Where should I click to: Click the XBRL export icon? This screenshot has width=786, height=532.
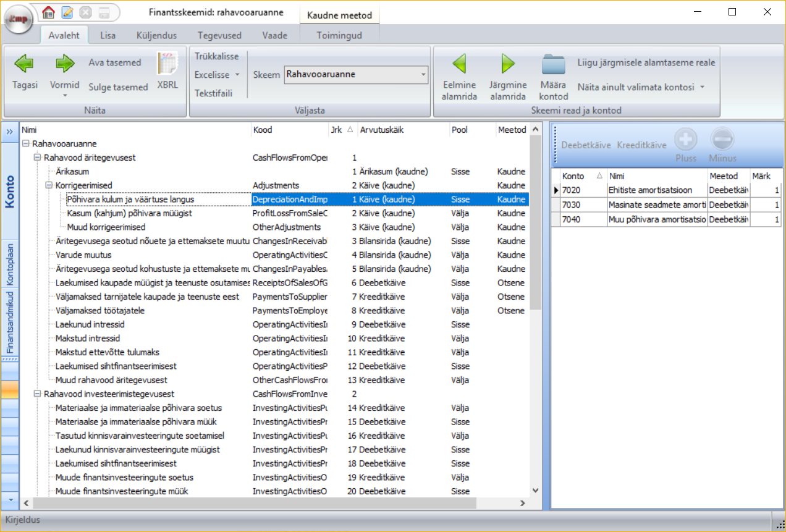pos(167,64)
